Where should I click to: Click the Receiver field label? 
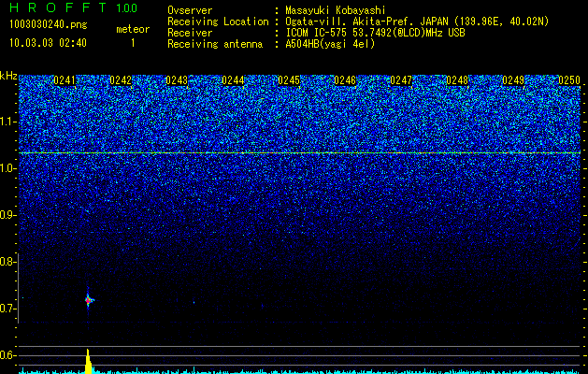pyautogui.click(x=190, y=33)
